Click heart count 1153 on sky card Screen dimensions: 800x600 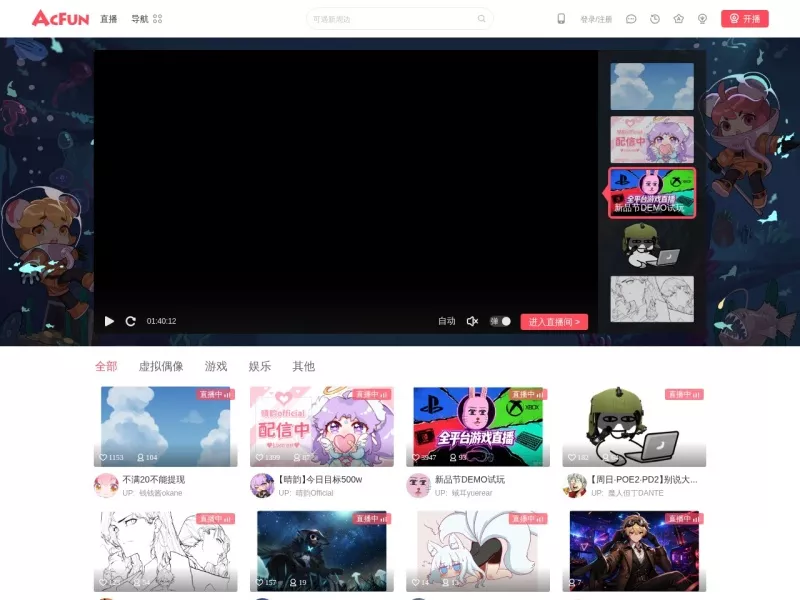click(x=112, y=457)
